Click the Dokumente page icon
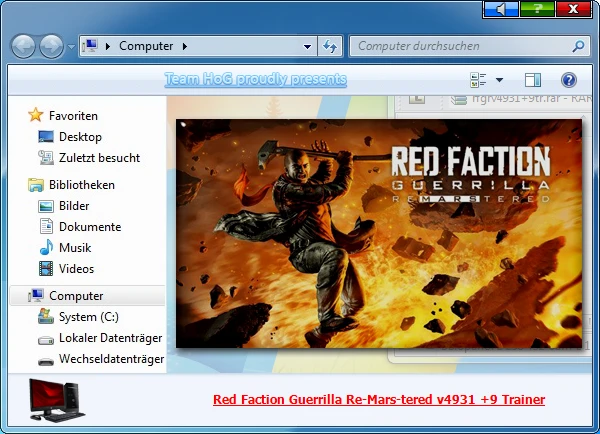 (x=46, y=226)
